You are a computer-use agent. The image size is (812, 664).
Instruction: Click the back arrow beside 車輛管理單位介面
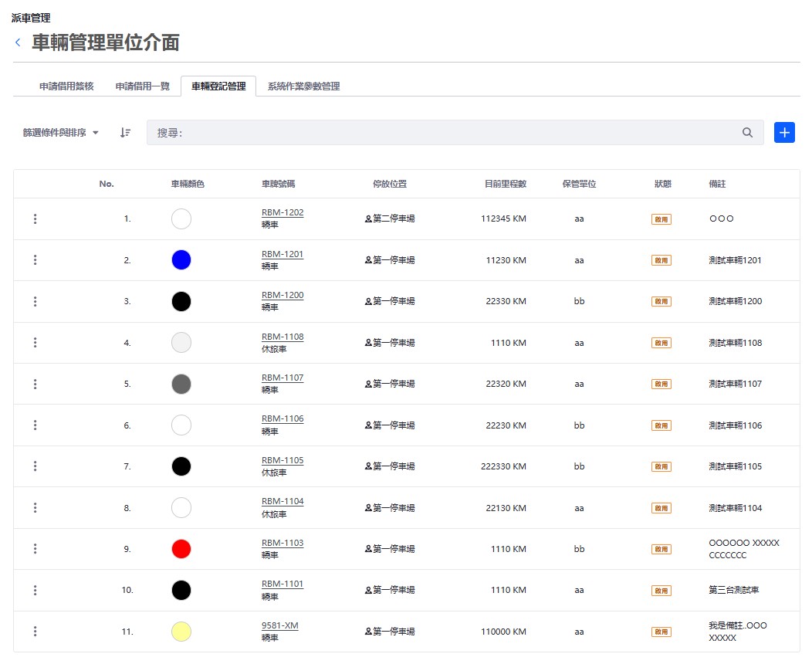point(17,42)
